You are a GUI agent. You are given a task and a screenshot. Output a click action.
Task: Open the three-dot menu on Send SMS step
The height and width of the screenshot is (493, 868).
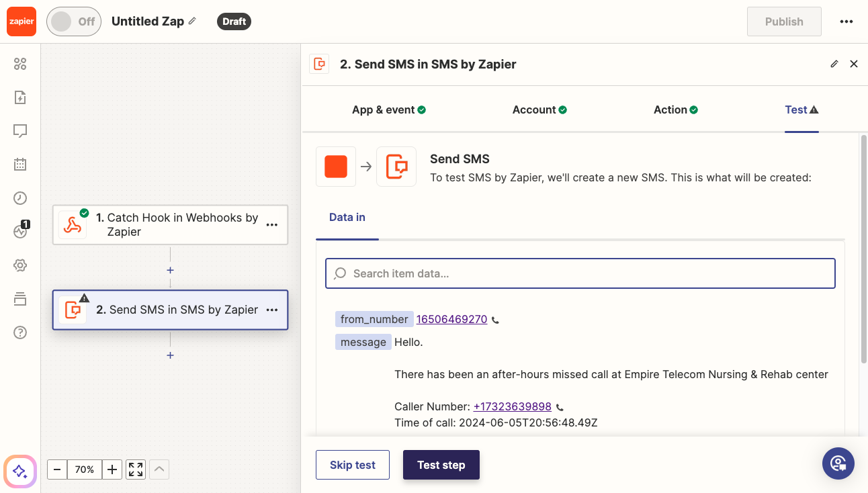272,310
